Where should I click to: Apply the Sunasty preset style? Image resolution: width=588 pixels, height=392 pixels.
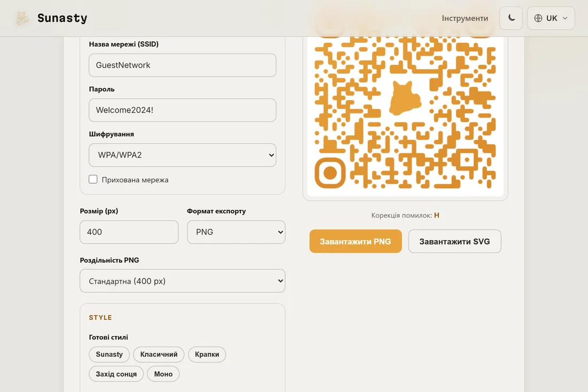tap(109, 354)
